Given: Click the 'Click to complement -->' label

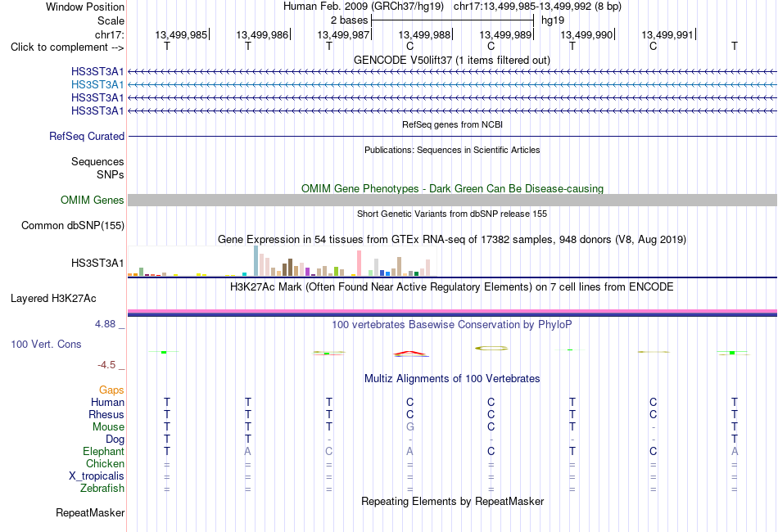Looking at the screenshot, I should pyautogui.click(x=67, y=47).
